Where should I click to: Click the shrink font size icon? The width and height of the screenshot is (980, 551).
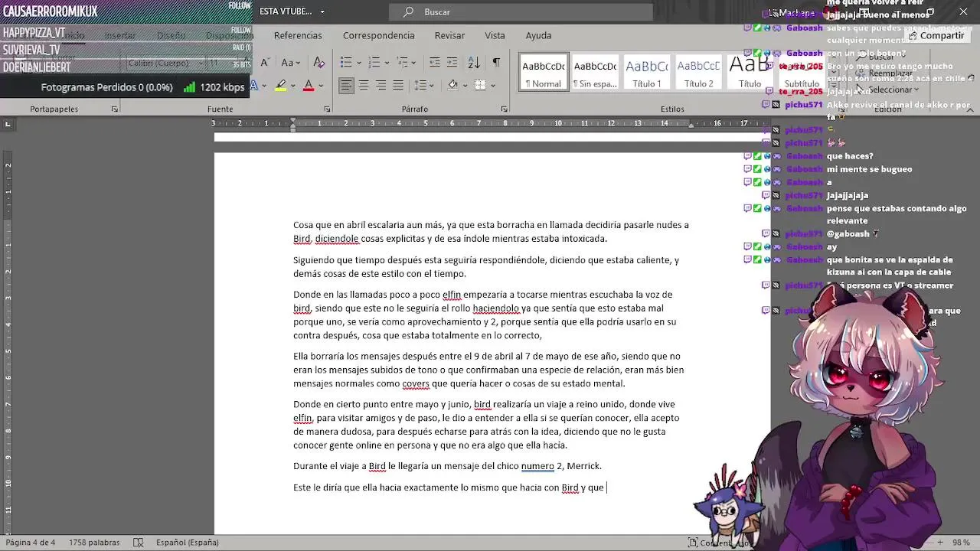pyautogui.click(x=264, y=63)
